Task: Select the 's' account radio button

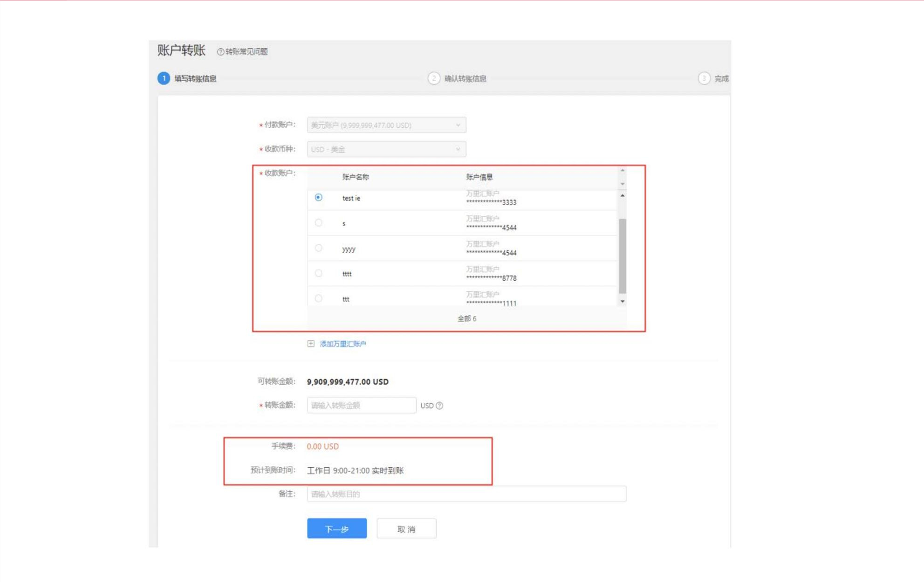Action: 318,223
